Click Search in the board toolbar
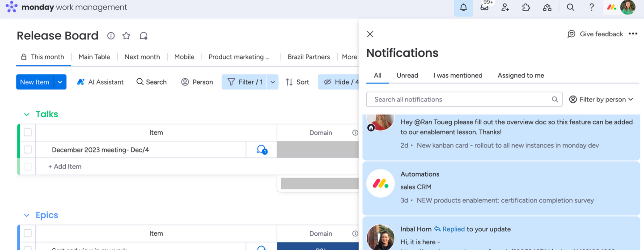The width and height of the screenshot is (644, 250). (152, 82)
